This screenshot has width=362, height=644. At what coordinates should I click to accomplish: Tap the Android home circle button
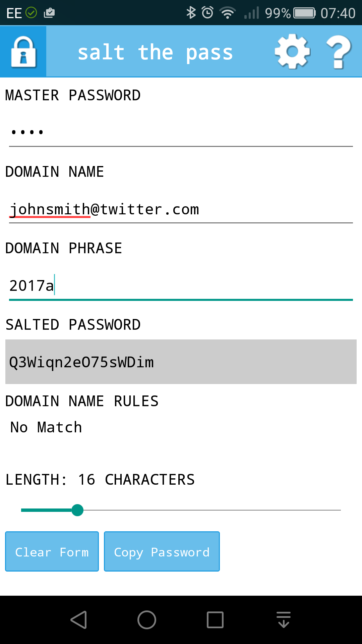[147, 620]
